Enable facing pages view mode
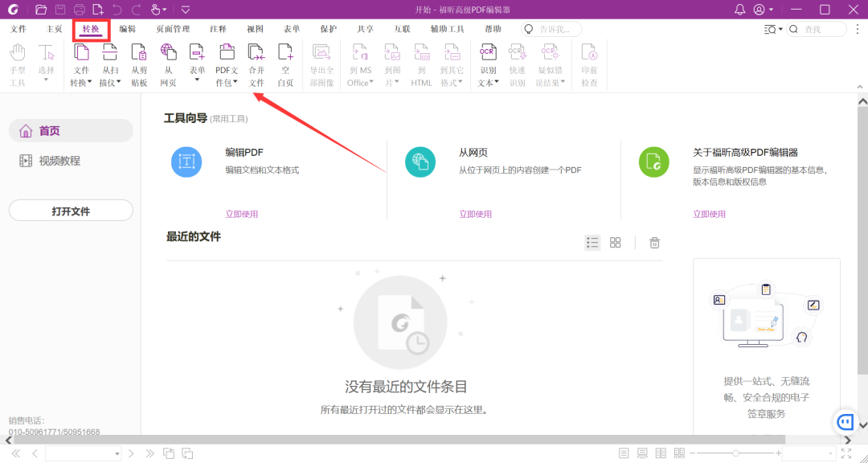 coord(661,453)
